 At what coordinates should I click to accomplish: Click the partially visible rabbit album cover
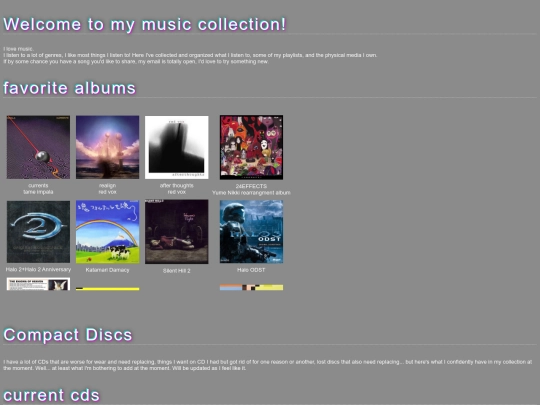coord(38,284)
